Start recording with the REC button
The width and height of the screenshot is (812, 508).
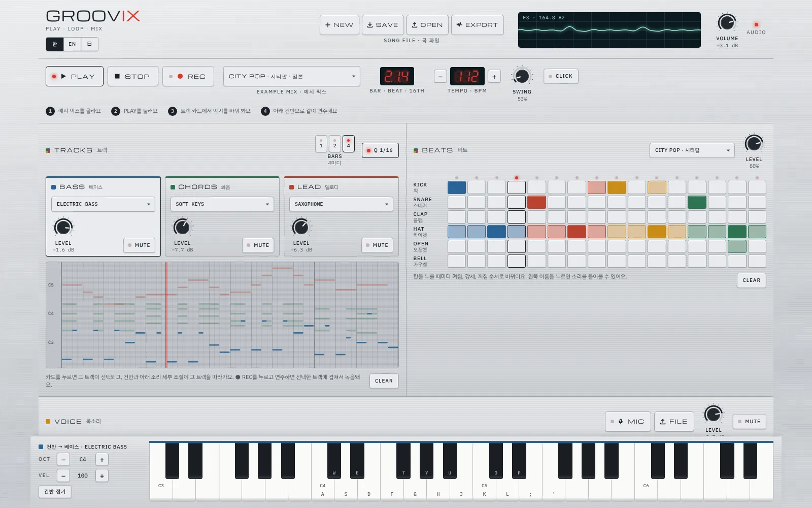point(188,76)
